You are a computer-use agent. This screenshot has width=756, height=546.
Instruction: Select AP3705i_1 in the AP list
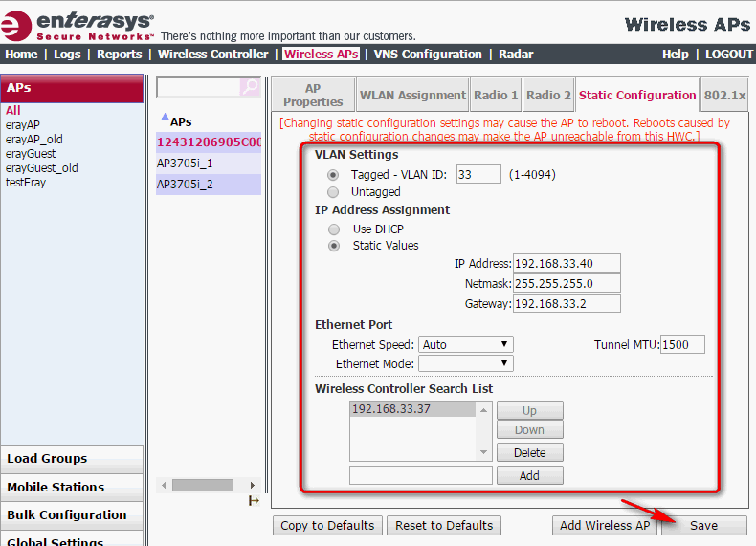[209, 164]
